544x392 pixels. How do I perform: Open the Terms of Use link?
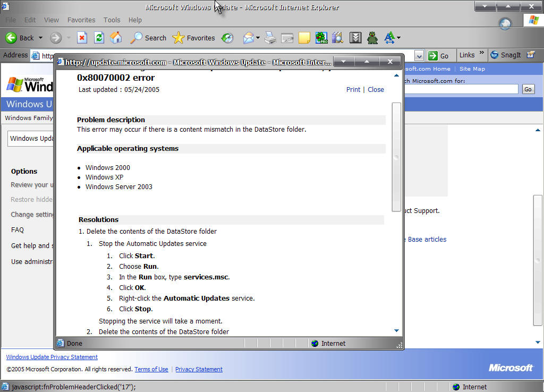[151, 369]
